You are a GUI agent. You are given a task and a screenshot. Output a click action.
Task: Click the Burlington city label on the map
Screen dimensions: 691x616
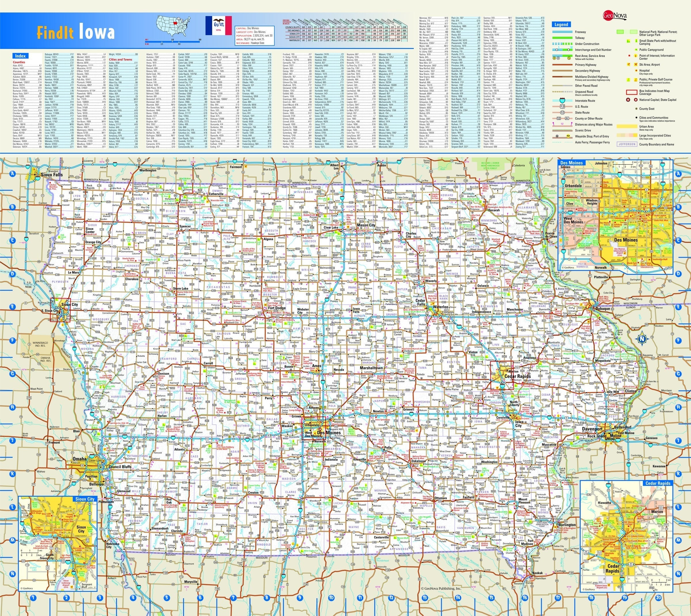567,525
